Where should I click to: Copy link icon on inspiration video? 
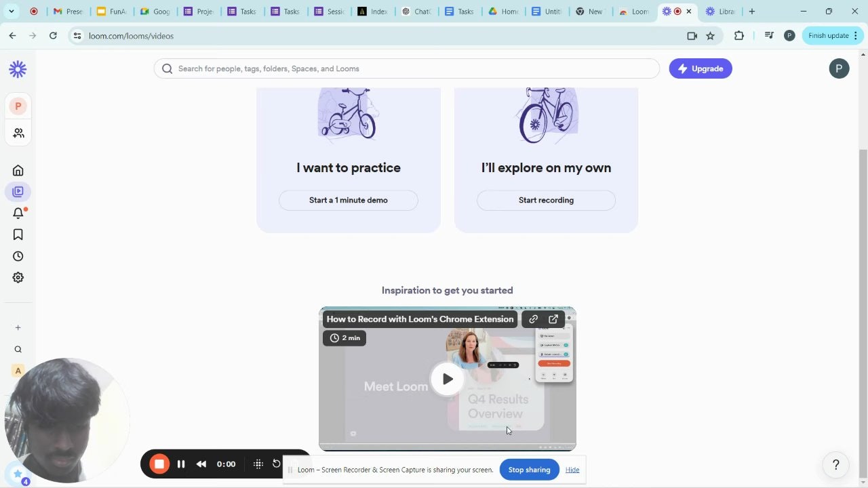pyautogui.click(x=534, y=319)
